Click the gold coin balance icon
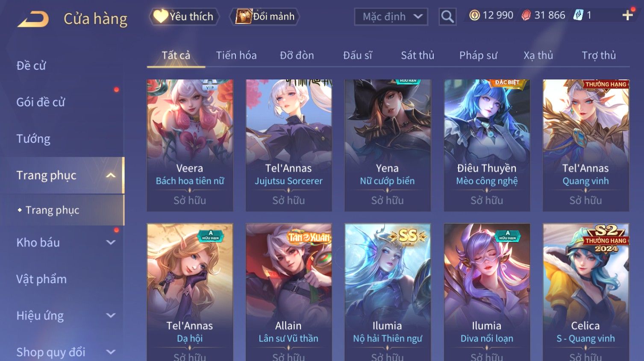 474,15
